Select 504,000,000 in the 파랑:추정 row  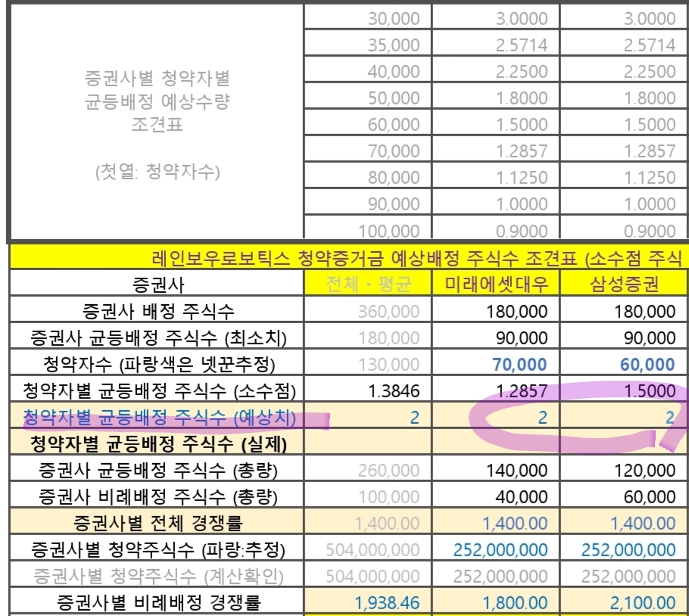(367, 548)
